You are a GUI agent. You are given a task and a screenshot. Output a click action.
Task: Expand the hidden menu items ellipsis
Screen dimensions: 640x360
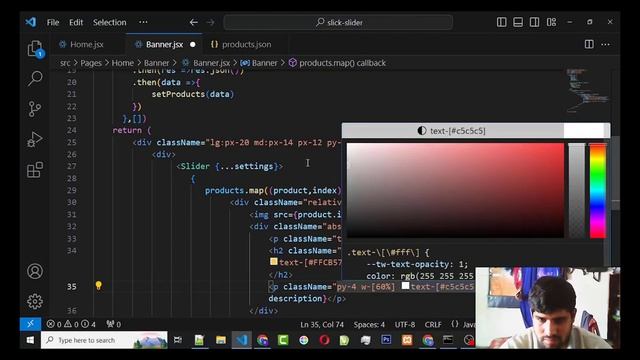pos(143,22)
